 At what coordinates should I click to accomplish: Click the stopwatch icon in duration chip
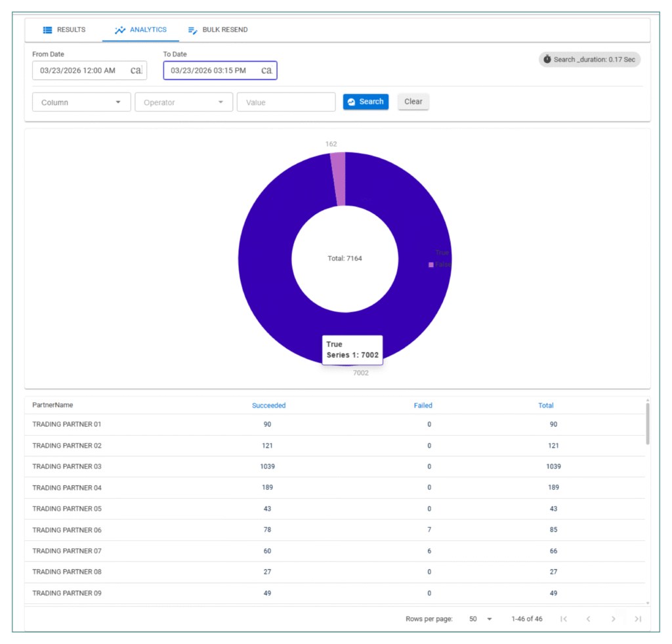click(547, 59)
